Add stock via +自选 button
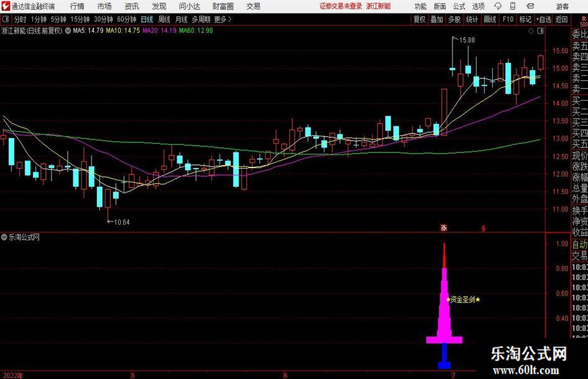The height and width of the screenshot is (379, 588). (543, 19)
